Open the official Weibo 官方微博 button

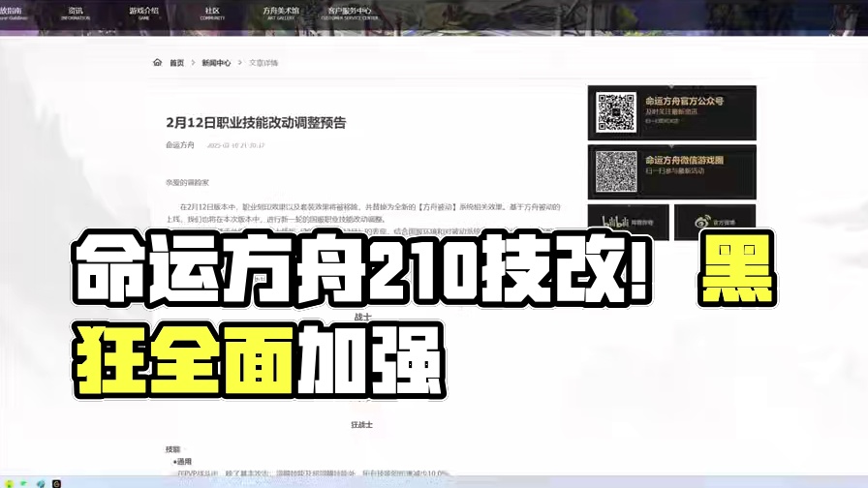(x=715, y=222)
